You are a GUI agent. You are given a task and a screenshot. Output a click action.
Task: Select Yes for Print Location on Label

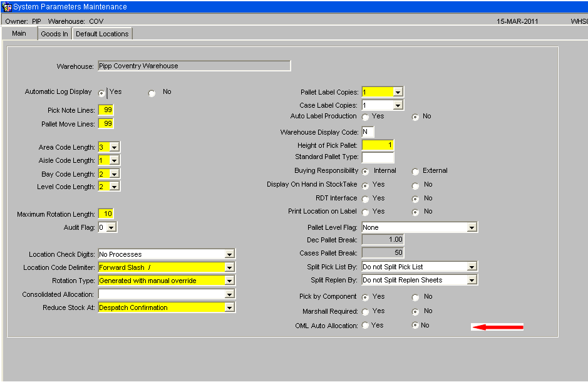(365, 212)
